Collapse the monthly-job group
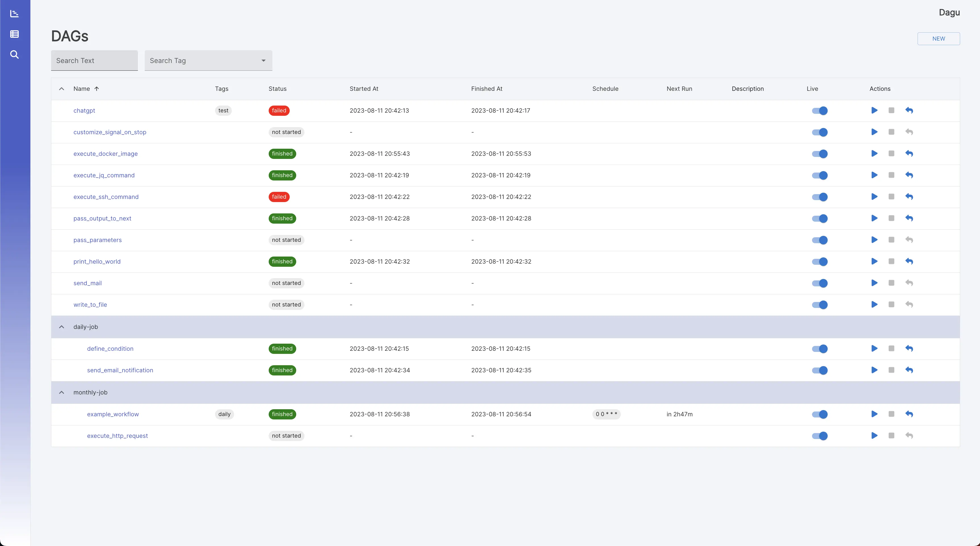Screen dimensions: 980x546 pos(61,392)
